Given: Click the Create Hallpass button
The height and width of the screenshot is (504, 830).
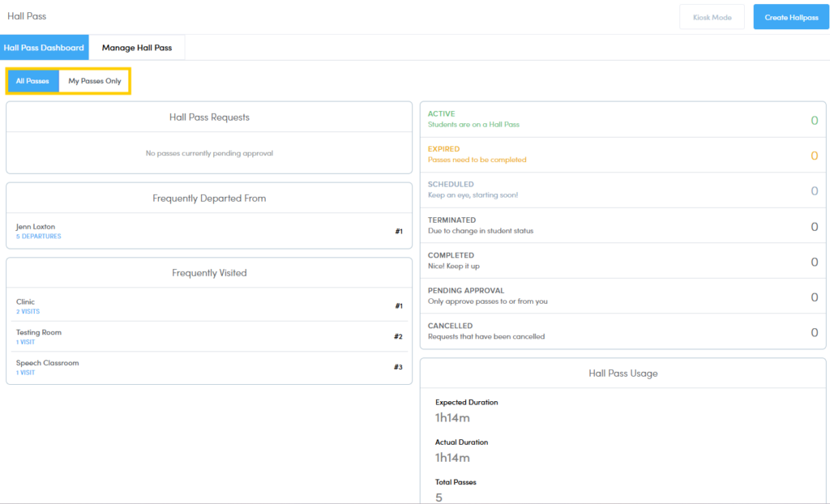Looking at the screenshot, I should click(791, 17).
